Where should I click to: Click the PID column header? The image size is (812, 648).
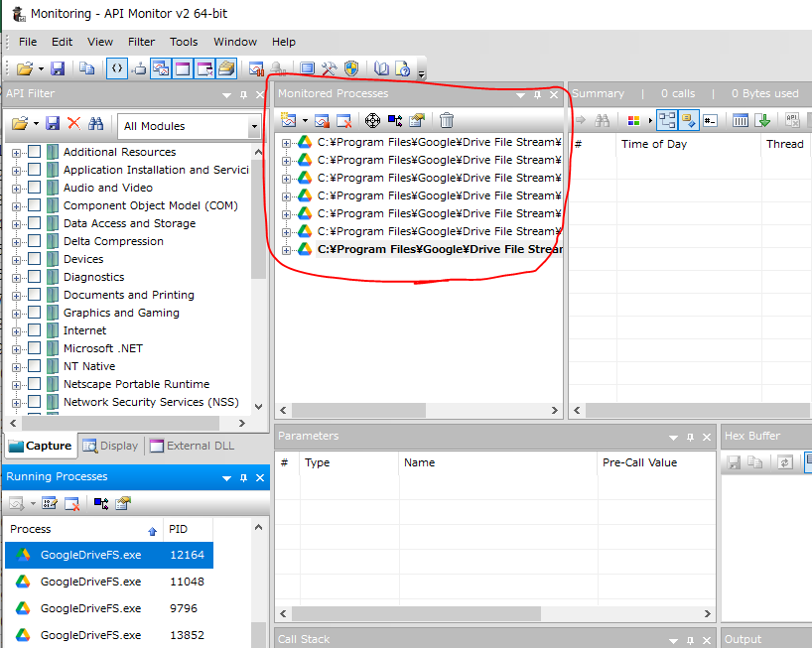[x=188, y=529]
